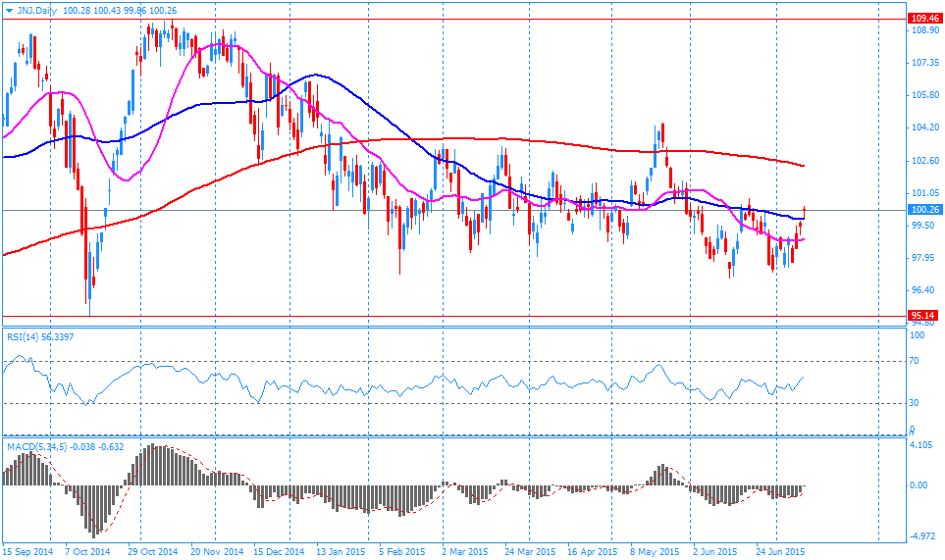945x560 pixels.
Task: Click the triangle arrow beside JNJ,Daily
Action: coord(9,10)
